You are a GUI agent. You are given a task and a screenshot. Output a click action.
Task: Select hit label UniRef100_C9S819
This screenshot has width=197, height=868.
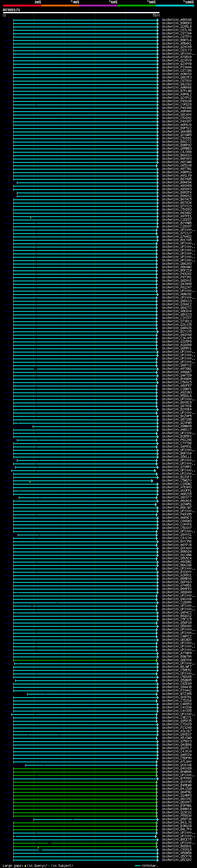176,850
